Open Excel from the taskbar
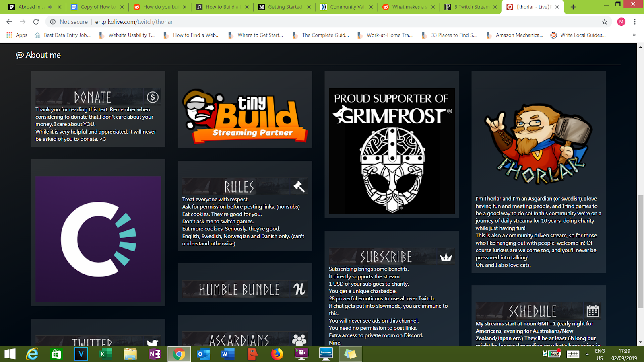The image size is (644, 362). coord(106,354)
